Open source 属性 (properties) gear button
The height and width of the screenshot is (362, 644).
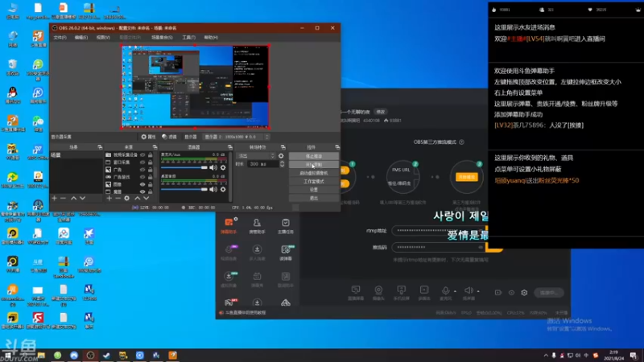(148, 137)
